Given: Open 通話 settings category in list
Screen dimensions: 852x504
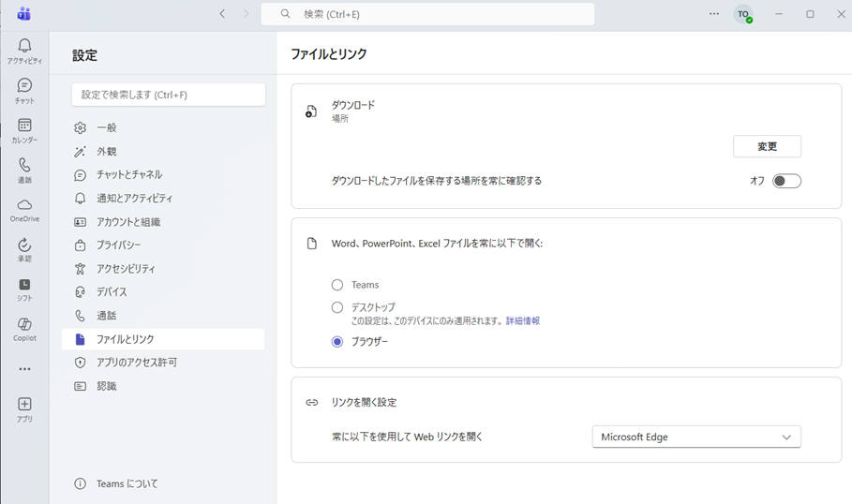Looking at the screenshot, I should tap(163, 316).
